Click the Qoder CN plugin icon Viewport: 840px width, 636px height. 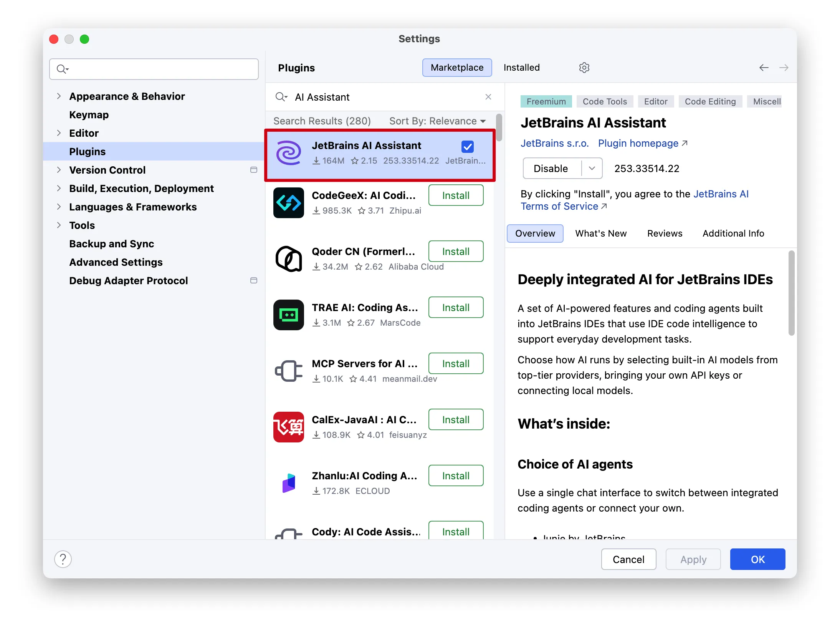coord(289,259)
